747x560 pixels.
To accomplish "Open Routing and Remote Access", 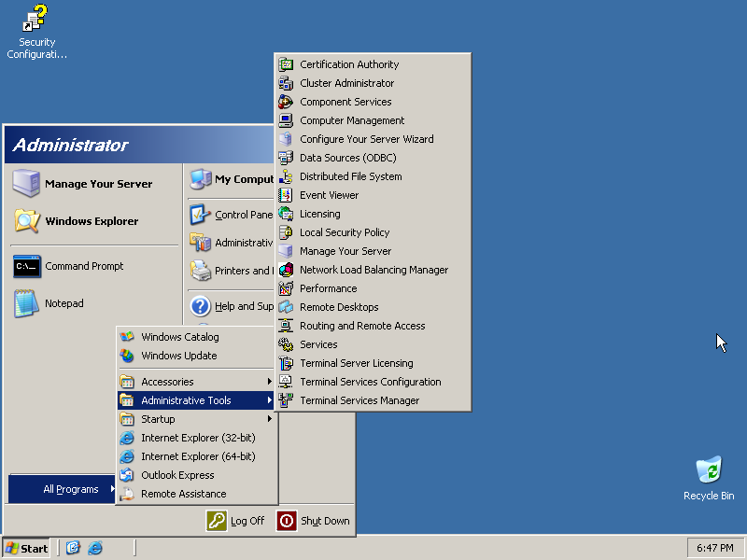I will coord(362,326).
